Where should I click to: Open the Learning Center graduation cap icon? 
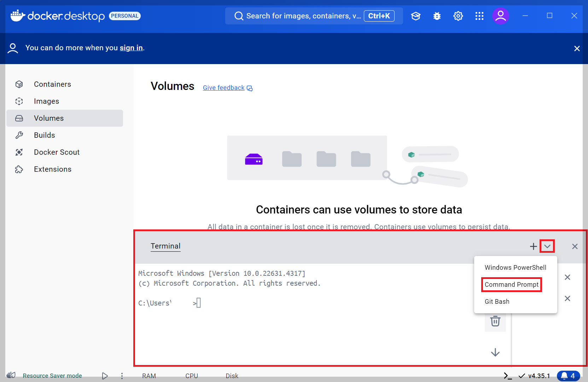tap(416, 16)
